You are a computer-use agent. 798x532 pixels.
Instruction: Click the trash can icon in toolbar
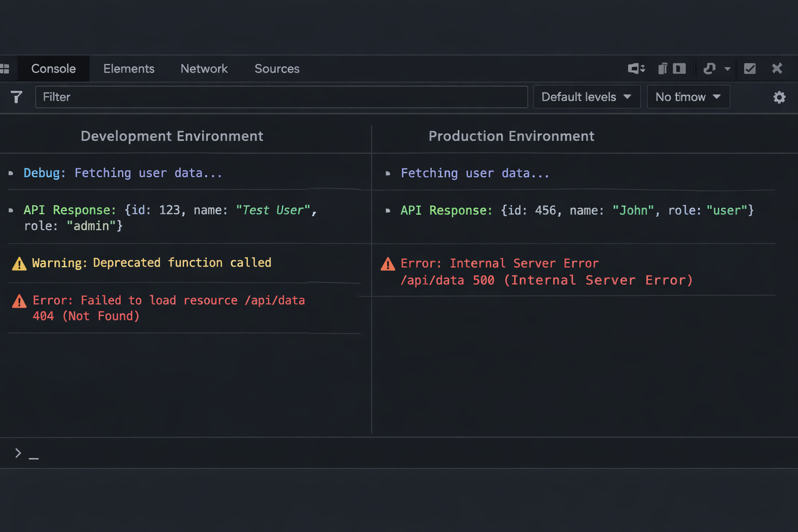[662, 69]
